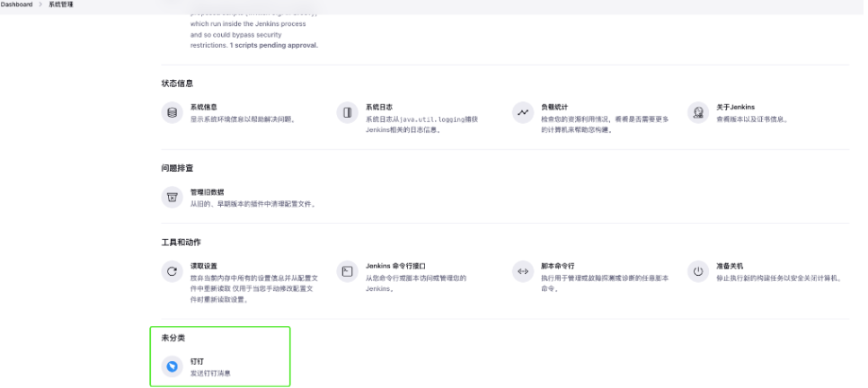The height and width of the screenshot is (388, 868).
Task: Click the 系统日志 log icon
Action: [347, 113]
